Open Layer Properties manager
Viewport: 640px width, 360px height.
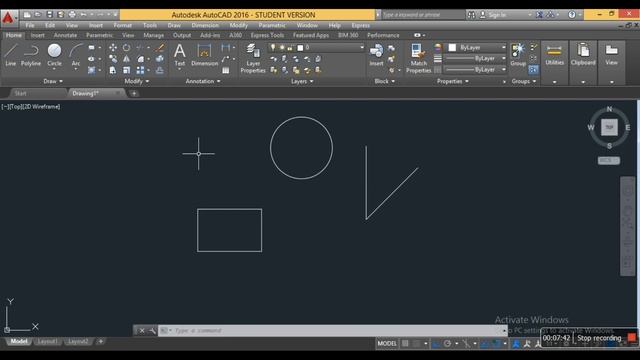tap(253, 58)
